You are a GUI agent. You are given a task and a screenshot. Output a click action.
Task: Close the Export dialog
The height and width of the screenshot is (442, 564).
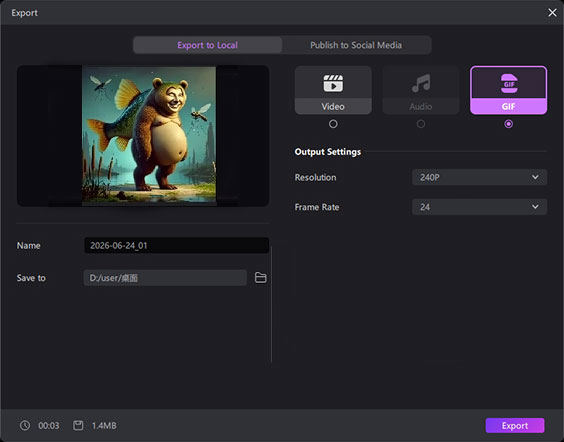tap(552, 13)
